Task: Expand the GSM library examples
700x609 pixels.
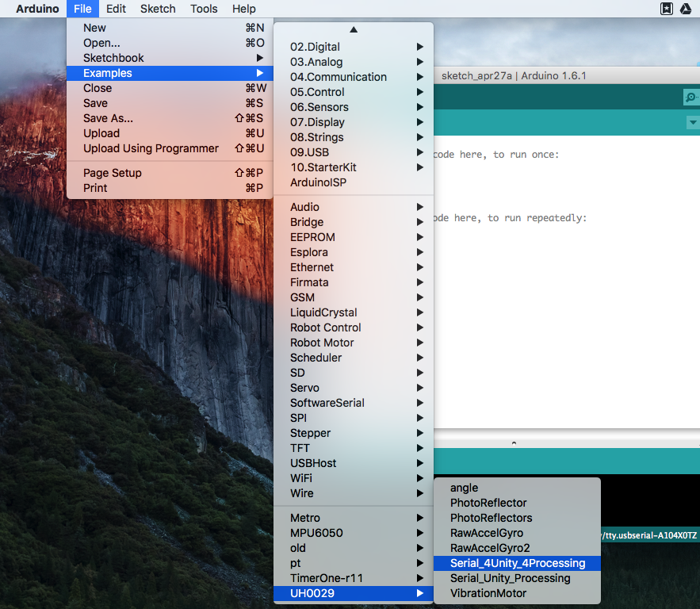Action: coord(354,297)
